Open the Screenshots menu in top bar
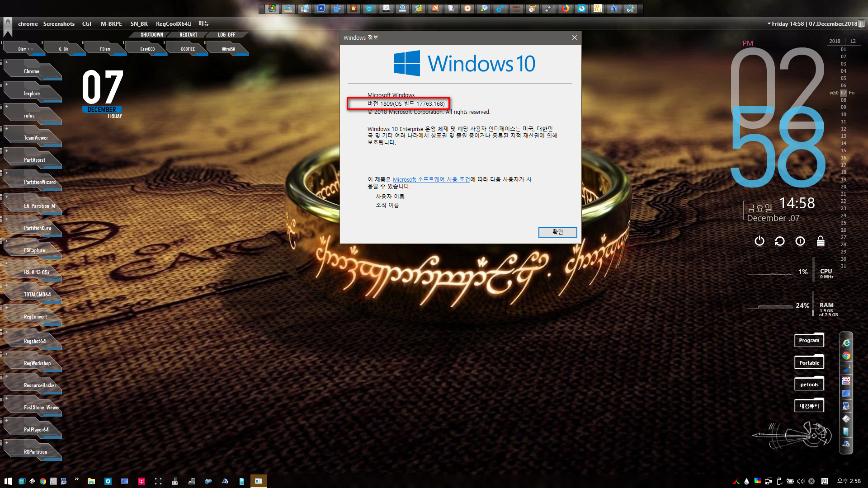The height and width of the screenshot is (488, 868). [x=59, y=23]
